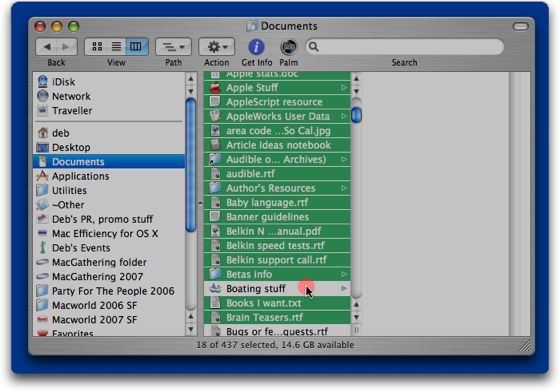Select Macworld 2006 SF folder
This screenshot has height=392, width=560.
coord(109,305)
